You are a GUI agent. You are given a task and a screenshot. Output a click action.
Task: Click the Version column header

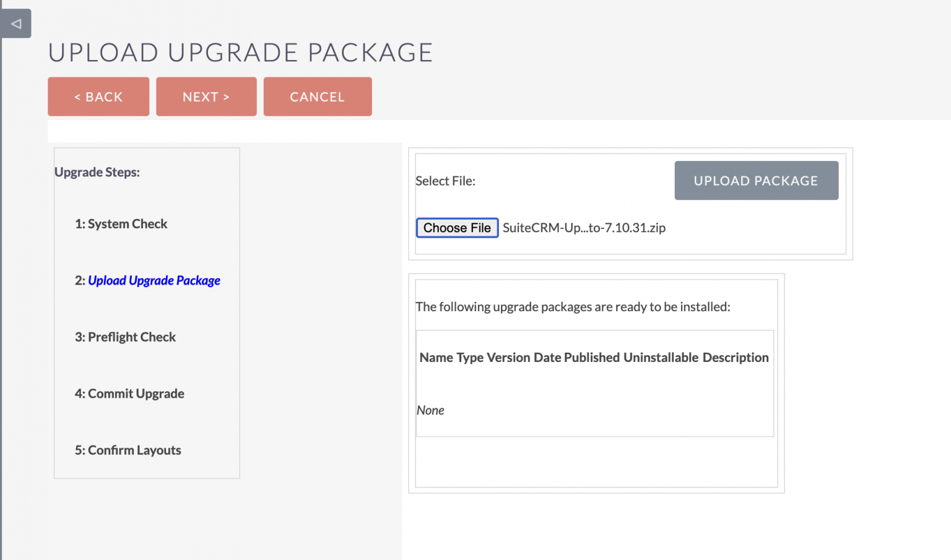(x=508, y=358)
